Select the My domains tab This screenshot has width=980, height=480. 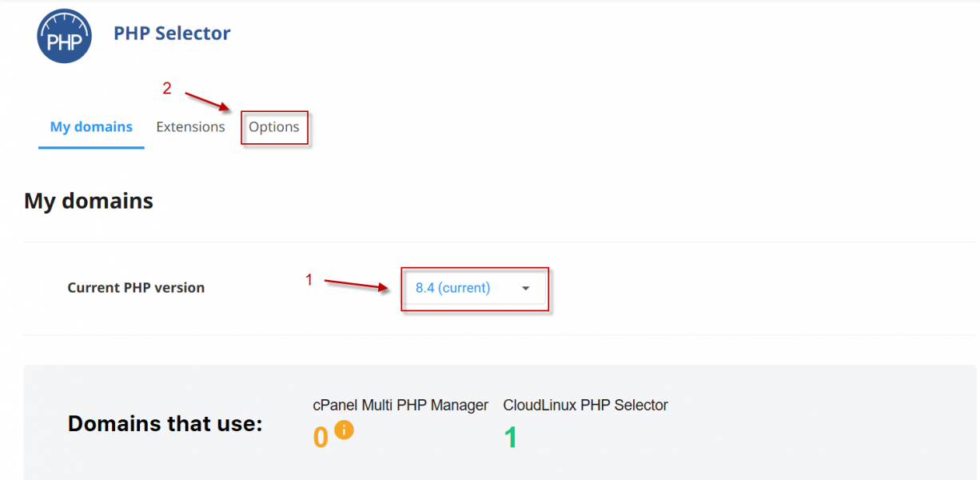tap(91, 127)
